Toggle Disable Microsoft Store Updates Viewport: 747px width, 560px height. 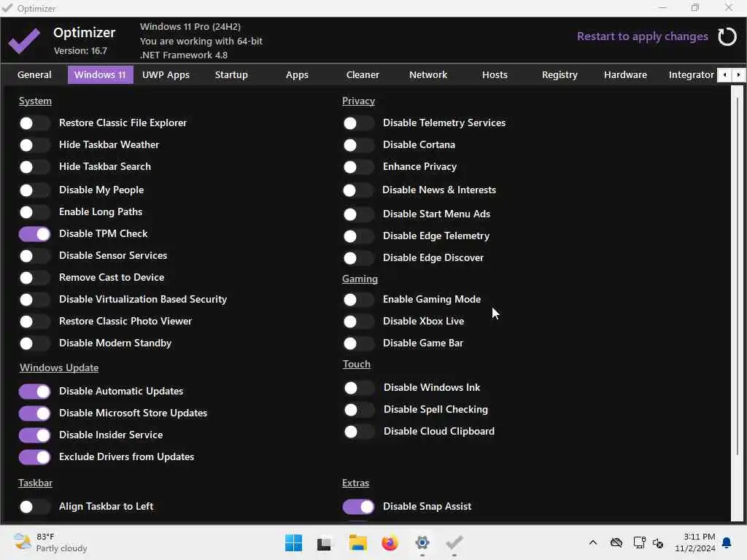[x=34, y=413]
